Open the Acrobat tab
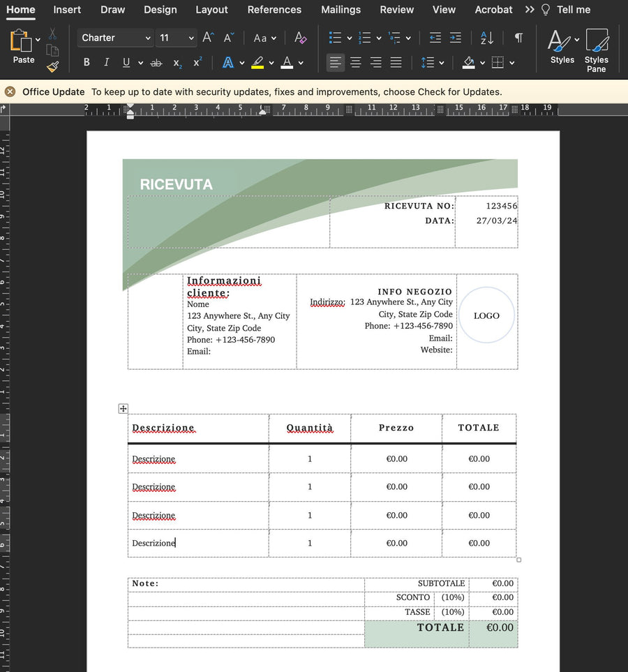 click(493, 10)
